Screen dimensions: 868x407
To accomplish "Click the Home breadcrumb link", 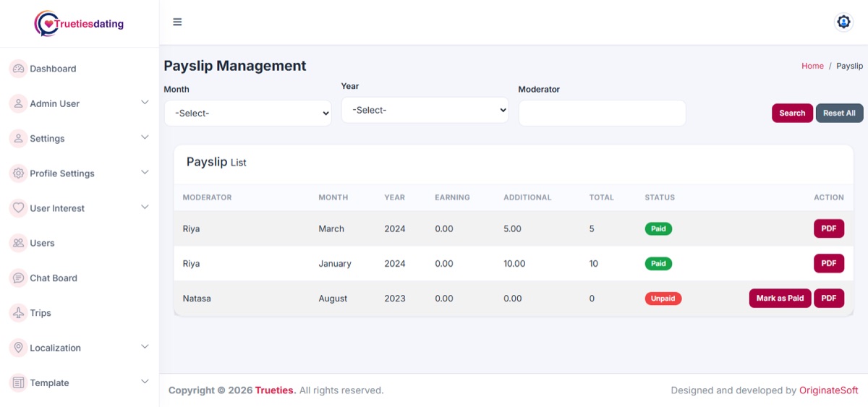I will click(812, 66).
